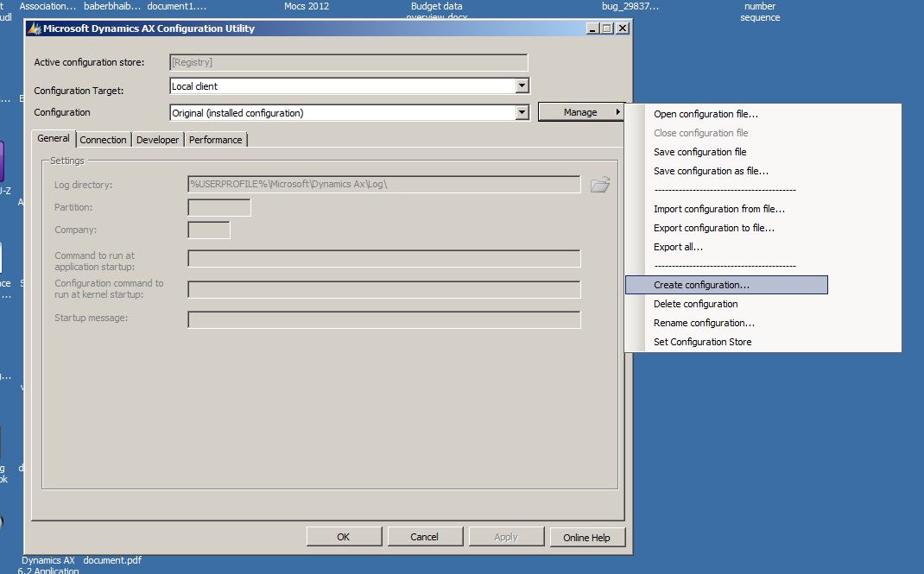The height and width of the screenshot is (574, 924).
Task: Click the Company input field
Action: (x=209, y=230)
